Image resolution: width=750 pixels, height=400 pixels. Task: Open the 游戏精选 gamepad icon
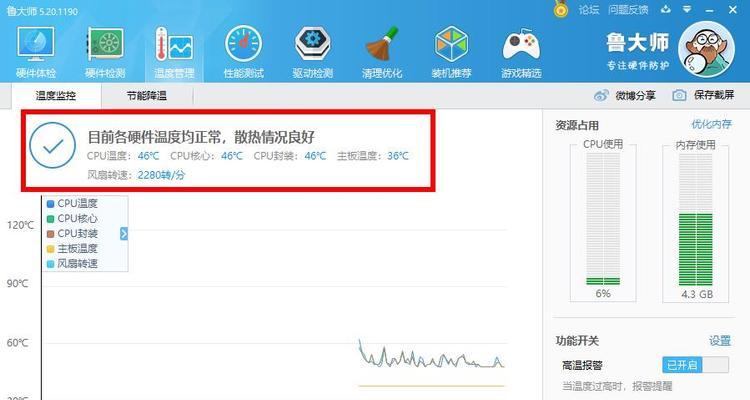pos(521,45)
